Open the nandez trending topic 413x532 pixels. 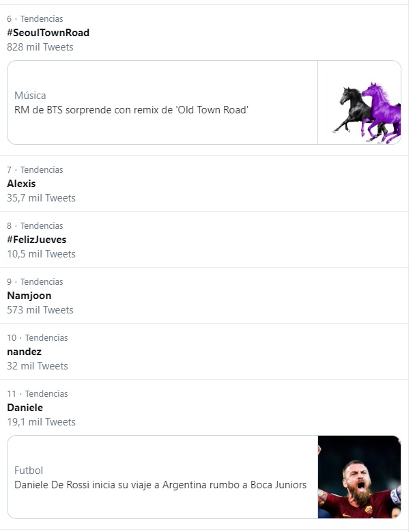pyautogui.click(x=24, y=352)
